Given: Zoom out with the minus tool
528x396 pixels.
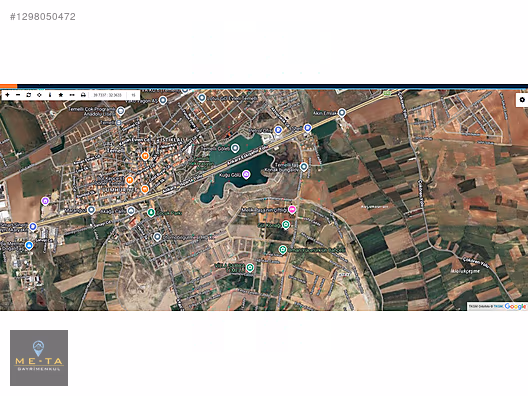Looking at the screenshot, I should 18,95.
